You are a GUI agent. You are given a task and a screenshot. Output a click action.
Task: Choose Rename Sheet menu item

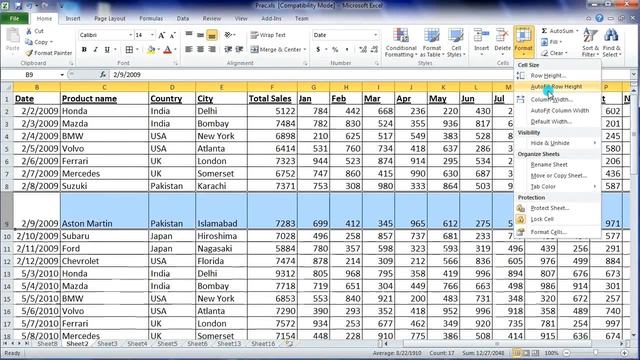click(558, 165)
